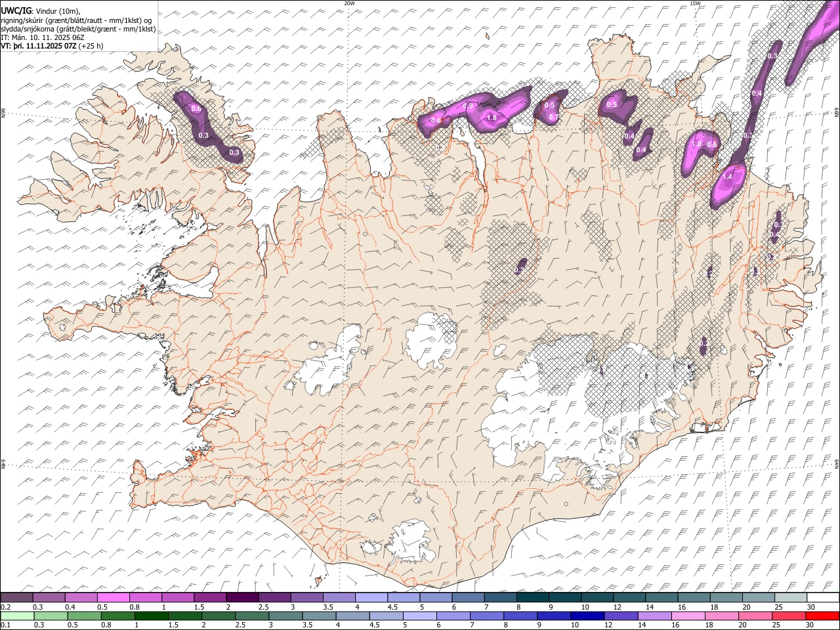This screenshot has width=840, height=630.
Task: Pick the darkest purple snow swatch for 2–2.5
Action: click(x=241, y=597)
